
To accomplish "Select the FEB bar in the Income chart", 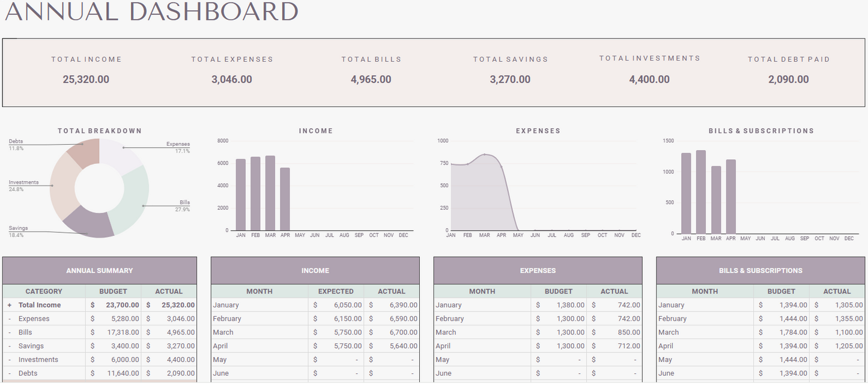I will pos(255,193).
